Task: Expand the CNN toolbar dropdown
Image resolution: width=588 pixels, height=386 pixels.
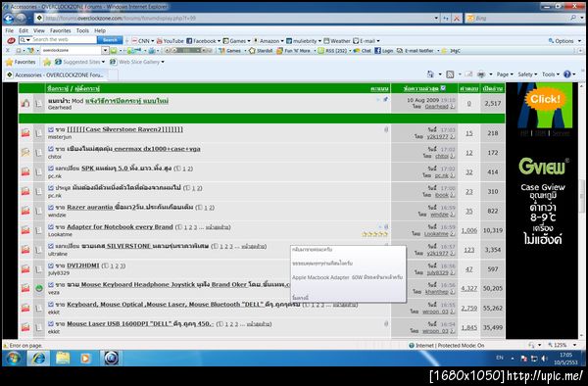Action: [152, 41]
